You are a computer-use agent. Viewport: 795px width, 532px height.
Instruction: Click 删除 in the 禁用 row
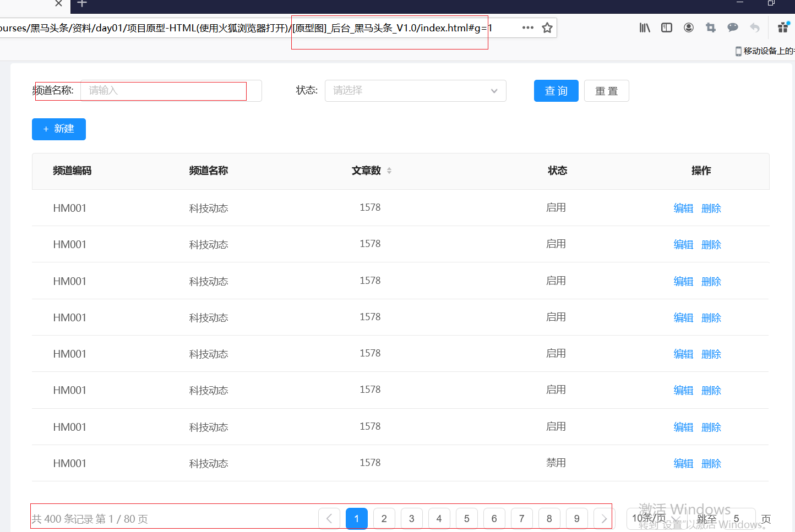[711, 464]
